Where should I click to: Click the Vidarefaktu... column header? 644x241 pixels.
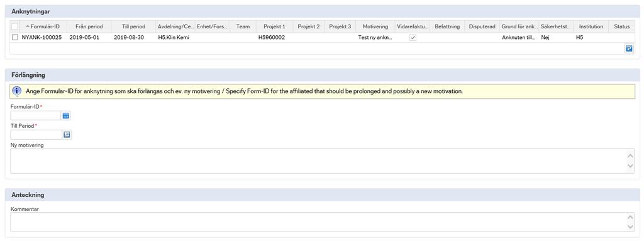tap(413, 26)
